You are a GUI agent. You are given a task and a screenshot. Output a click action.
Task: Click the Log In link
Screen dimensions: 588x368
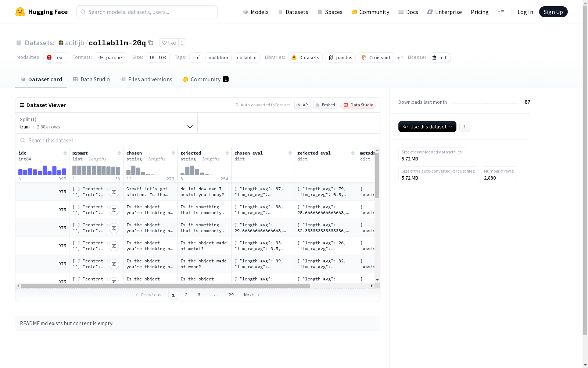525,12
